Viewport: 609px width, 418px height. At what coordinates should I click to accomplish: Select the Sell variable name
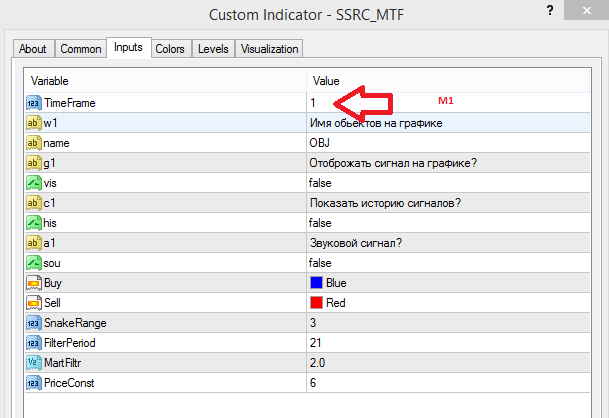click(52, 303)
